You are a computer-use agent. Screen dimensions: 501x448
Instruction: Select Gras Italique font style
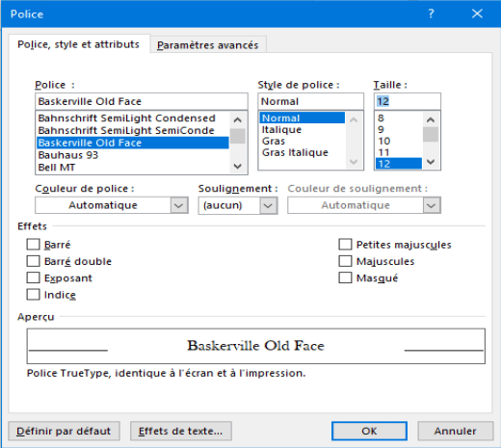click(x=303, y=152)
